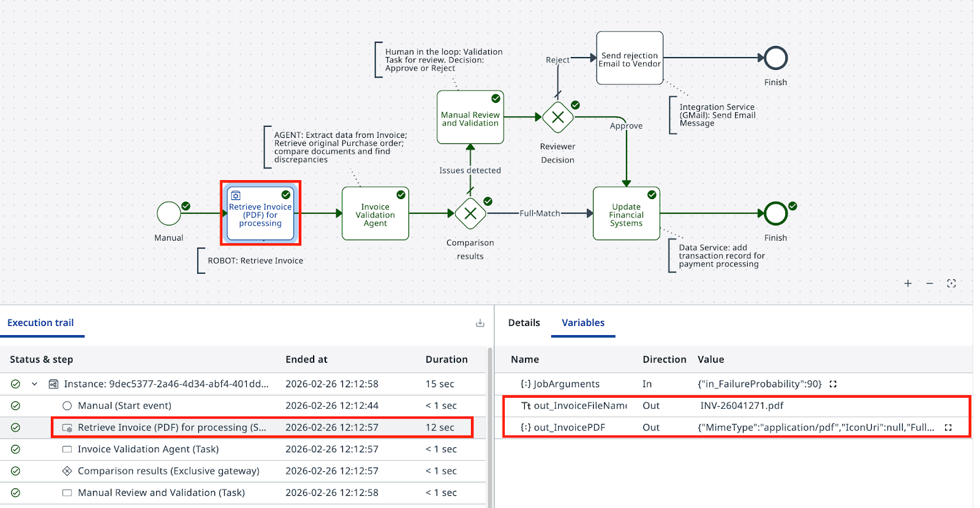Image resolution: width=980 pixels, height=508 pixels.
Task: Click the Send rejection Email to Vendor node
Action: pyautogui.click(x=630, y=58)
